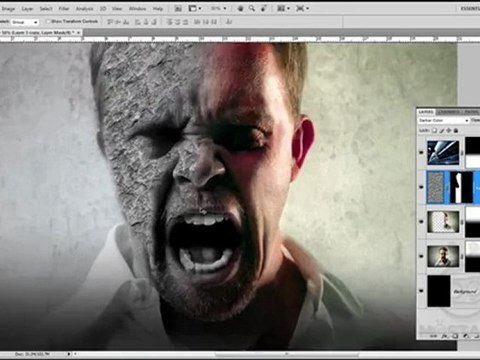Hide the Background layer

coord(421,291)
